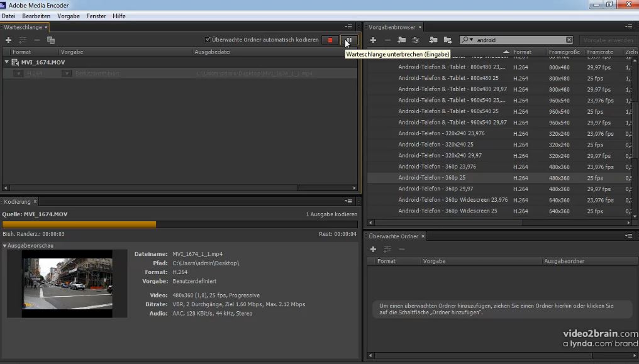Open the Hilfe menu
This screenshot has height=364, width=639.
click(119, 16)
